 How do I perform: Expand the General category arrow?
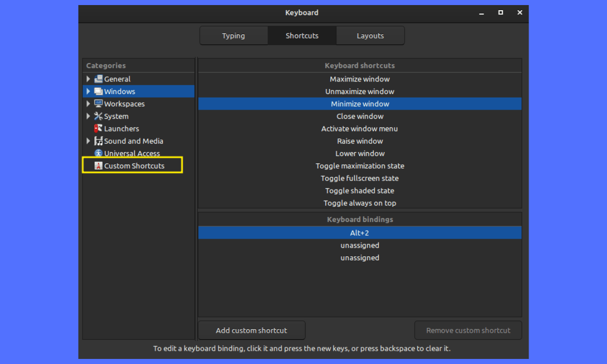pos(88,79)
